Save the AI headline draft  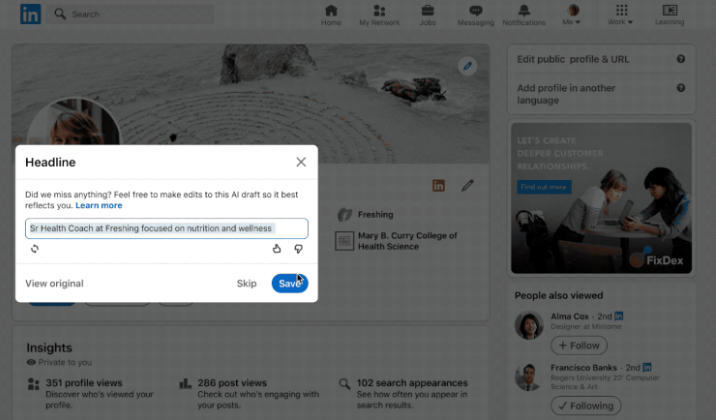[x=290, y=284]
